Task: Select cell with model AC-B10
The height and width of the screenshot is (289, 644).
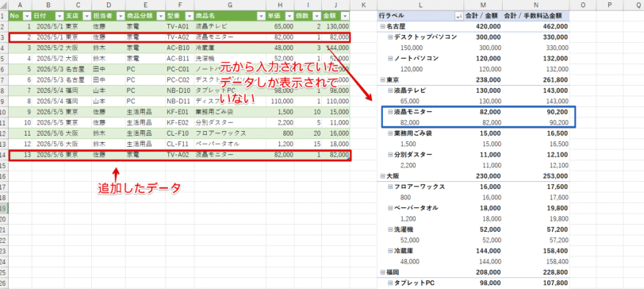Action: click(x=179, y=48)
